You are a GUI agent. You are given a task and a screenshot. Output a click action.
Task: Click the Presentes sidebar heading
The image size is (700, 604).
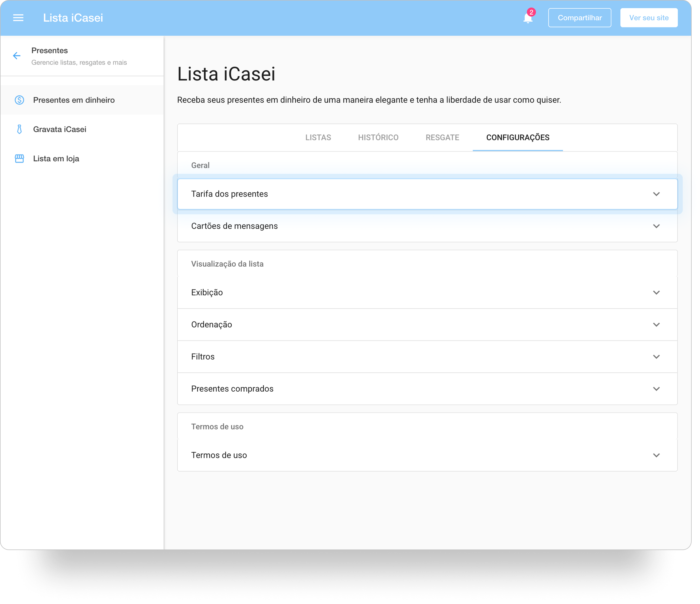coord(50,51)
